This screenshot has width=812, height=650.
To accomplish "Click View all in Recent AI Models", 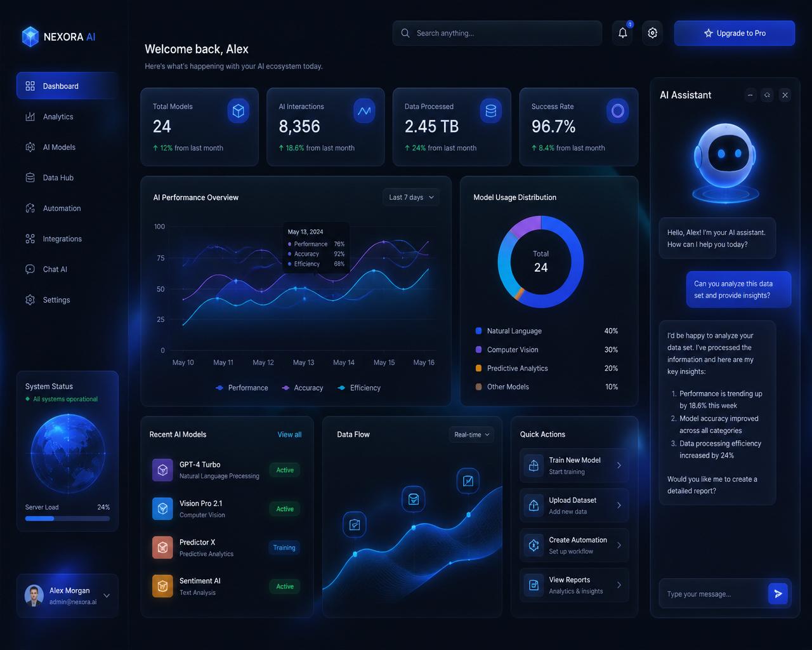I will 289,435.
